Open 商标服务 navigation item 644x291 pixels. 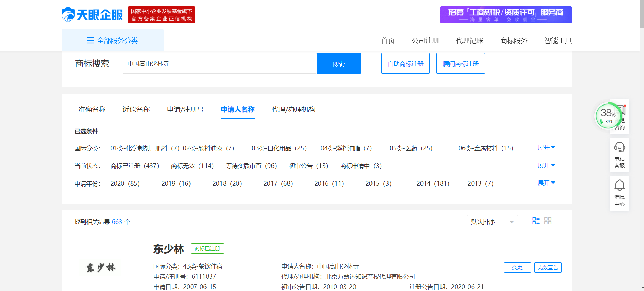click(x=514, y=41)
